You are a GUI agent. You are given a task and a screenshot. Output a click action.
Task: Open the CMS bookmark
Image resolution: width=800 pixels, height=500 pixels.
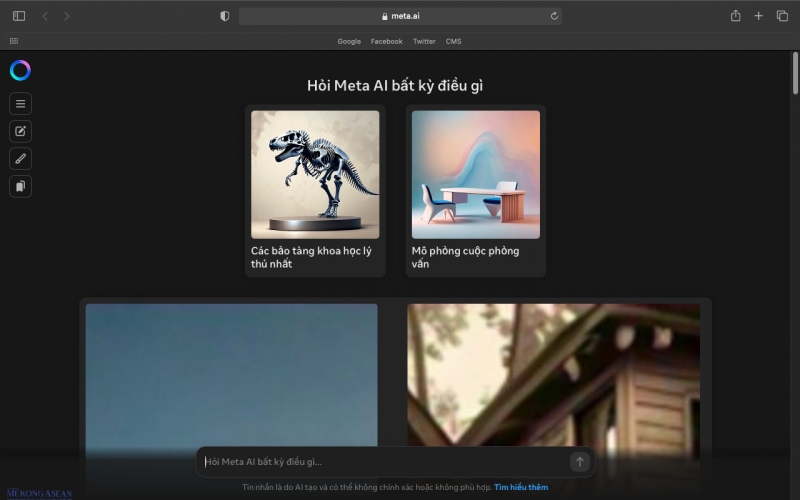click(454, 41)
